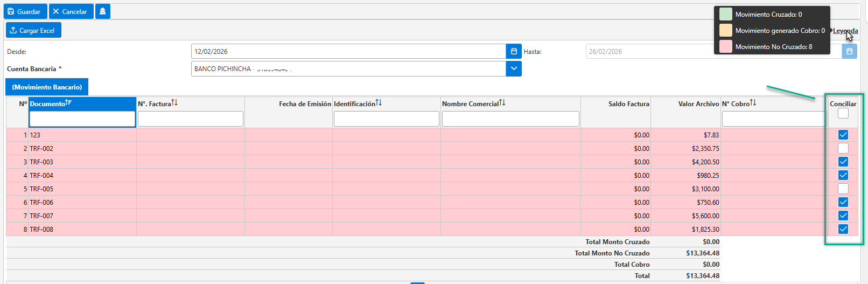Sort by Nombre Comercial column arrows
The width and height of the screenshot is (868, 284).
click(502, 103)
